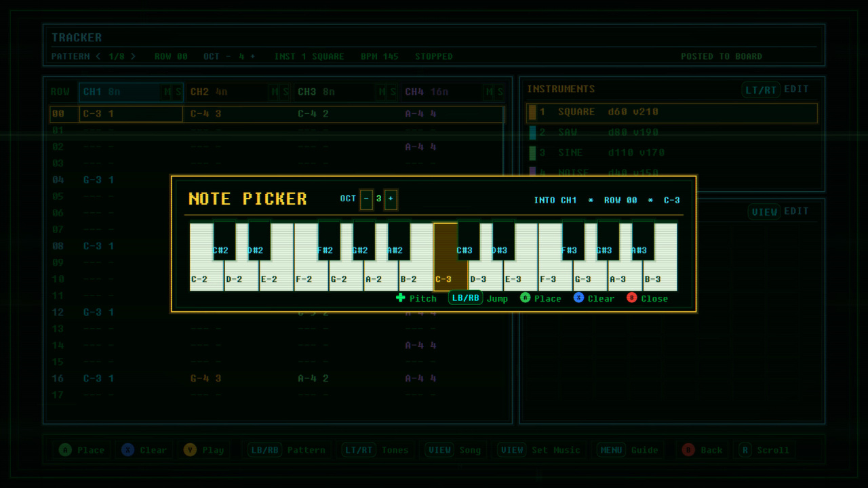Screen dimensions: 868x488
Task: Select the G#3 black piano key
Action: pos(608,241)
